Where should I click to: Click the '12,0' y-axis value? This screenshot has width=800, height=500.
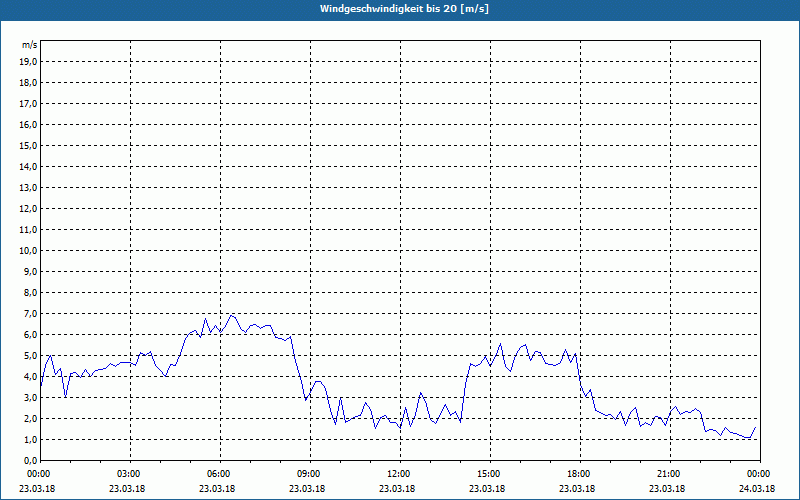[x=28, y=209]
